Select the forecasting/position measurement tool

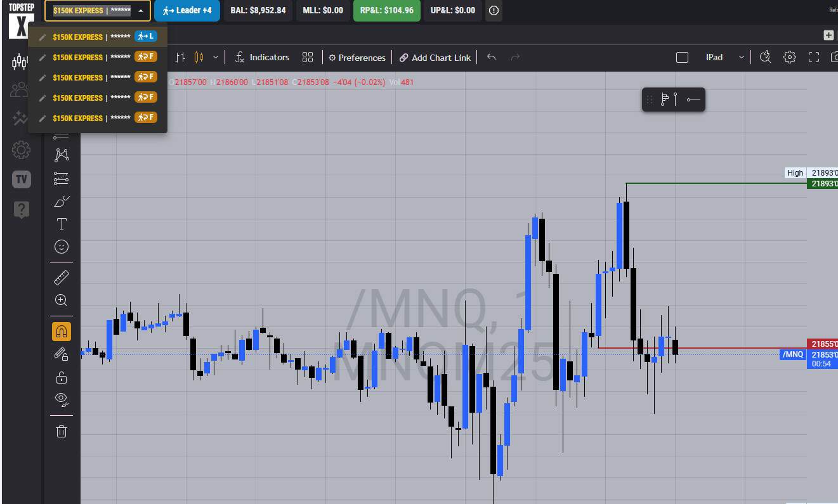click(62, 179)
